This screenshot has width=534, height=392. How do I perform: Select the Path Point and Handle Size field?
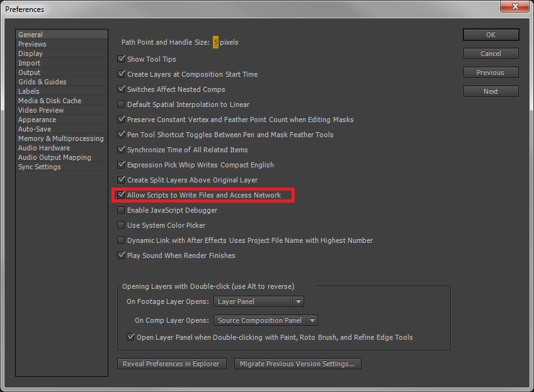(216, 42)
